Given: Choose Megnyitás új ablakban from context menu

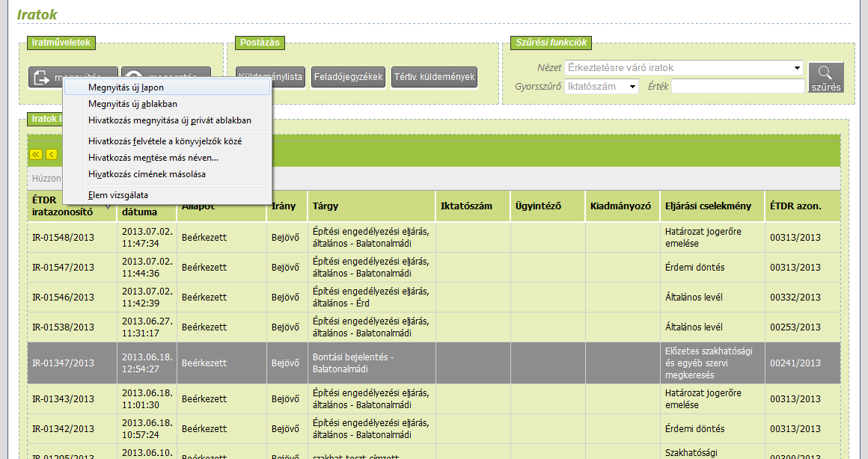Looking at the screenshot, I should pos(167,104).
